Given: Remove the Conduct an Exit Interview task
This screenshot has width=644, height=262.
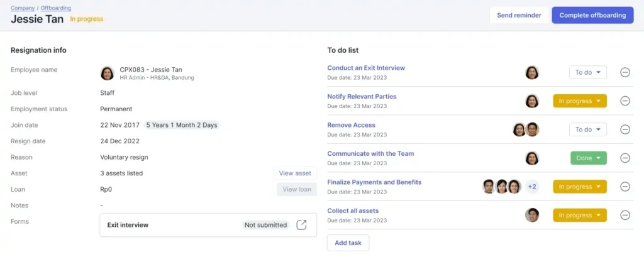Looking at the screenshot, I should click(x=625, y=73).
